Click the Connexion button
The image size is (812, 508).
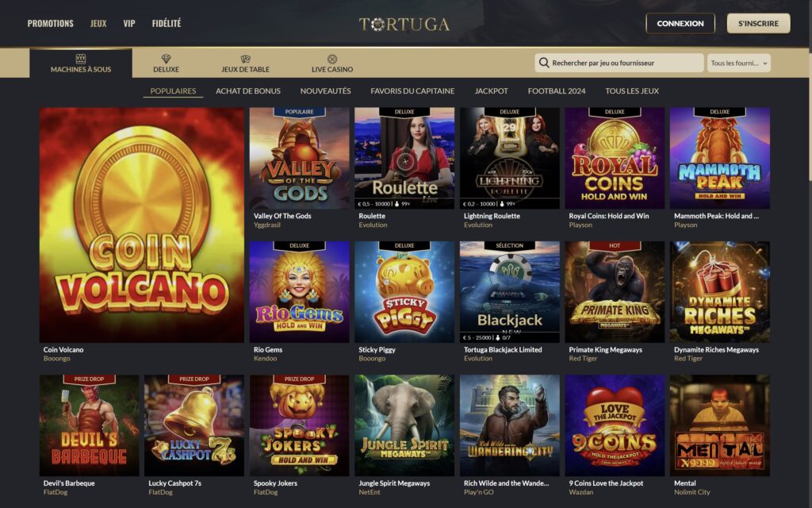coord(680,23)
